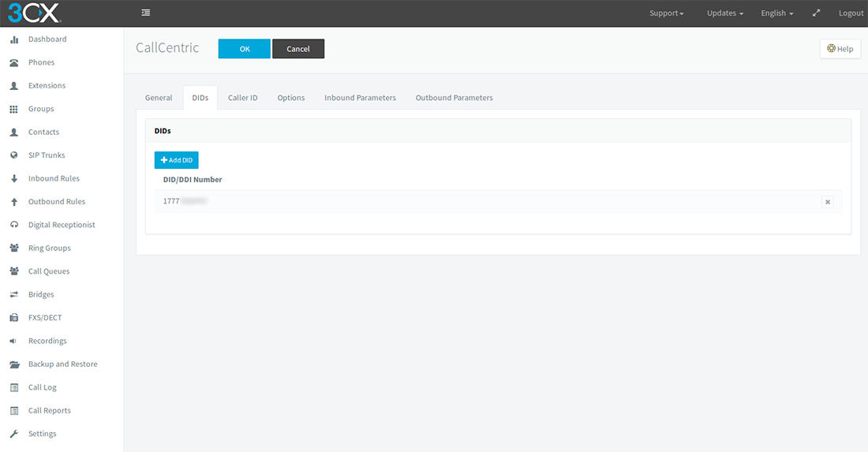Click the SIP Trunks globe icon
Viewport: 868px width, 452px height.
click(13, 155)
